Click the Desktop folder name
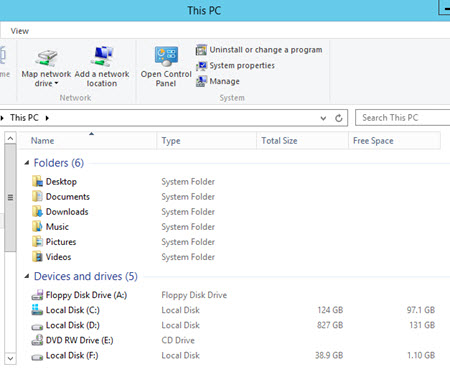This screenshot has width=450, height=372. point(61,182)
